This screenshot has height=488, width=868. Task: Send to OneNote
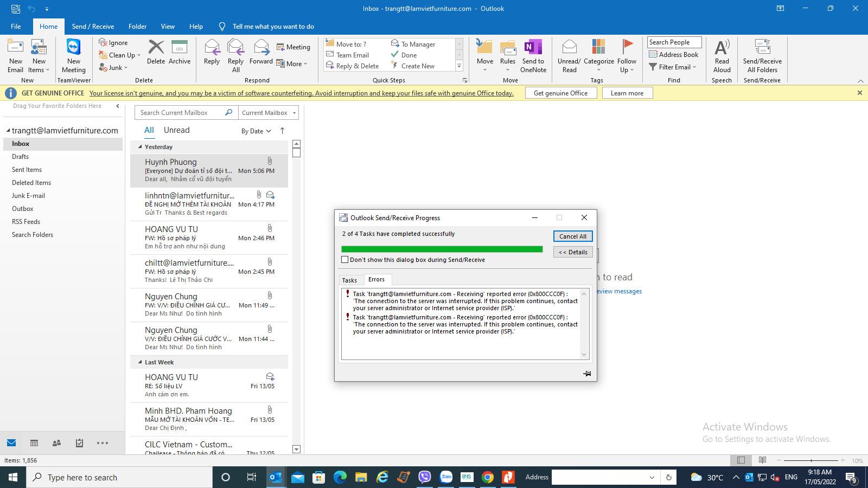tap(533, 56)
